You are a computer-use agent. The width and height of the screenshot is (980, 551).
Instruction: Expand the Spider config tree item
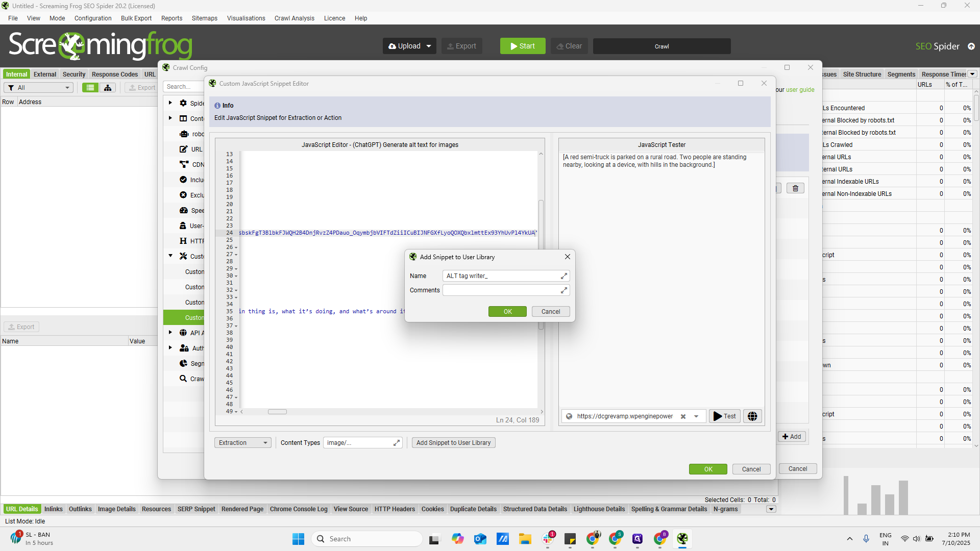170,103
